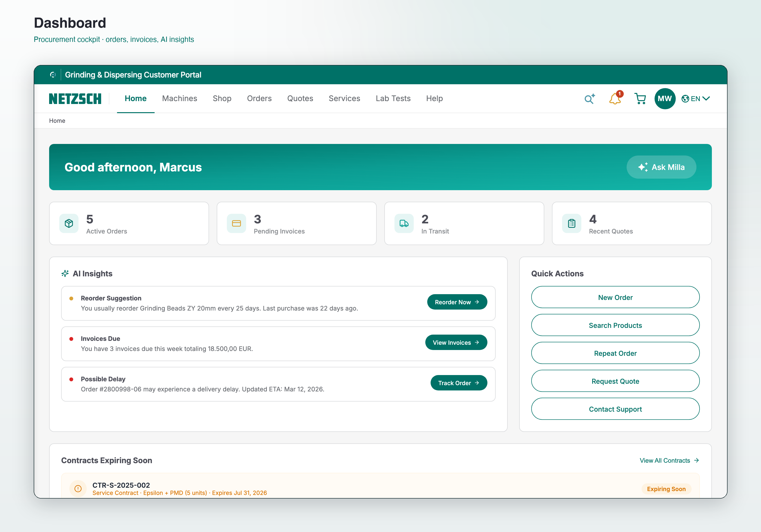Screen dimensions: 761x532
Task: Click Request Quote quick action
Action: click(615, 381)
